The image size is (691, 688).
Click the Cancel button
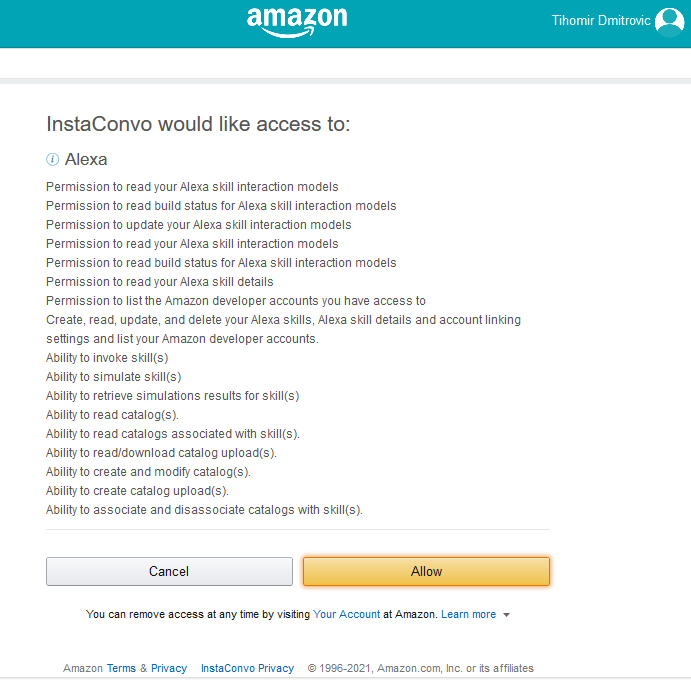169,571
